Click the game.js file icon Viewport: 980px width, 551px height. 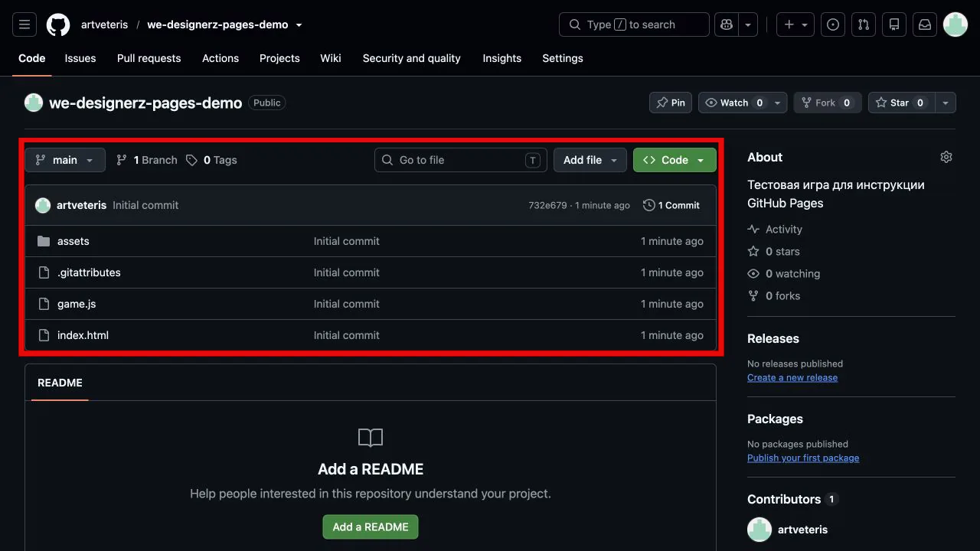pos(44,304)
